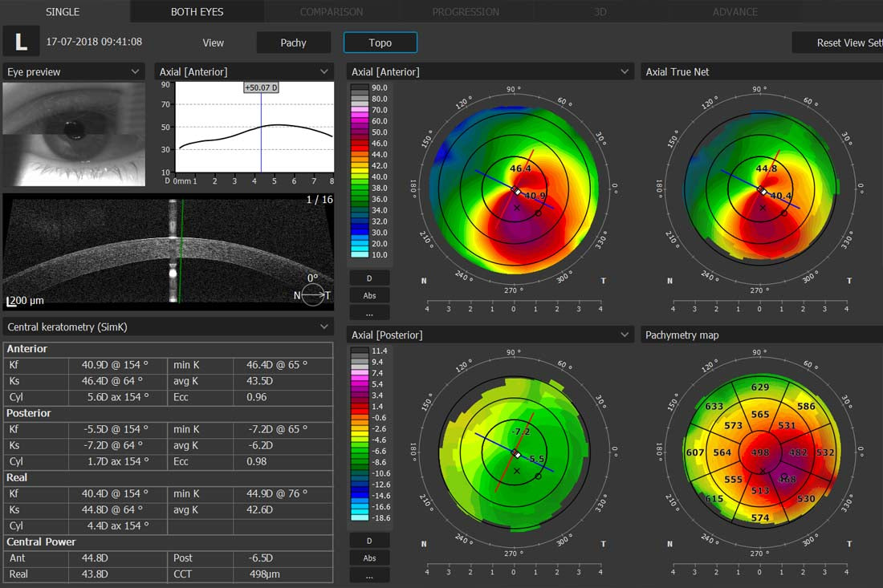Expand the Eye preview dropdown
This screenshot has width=883, height=588.
[x=136, y=72]
